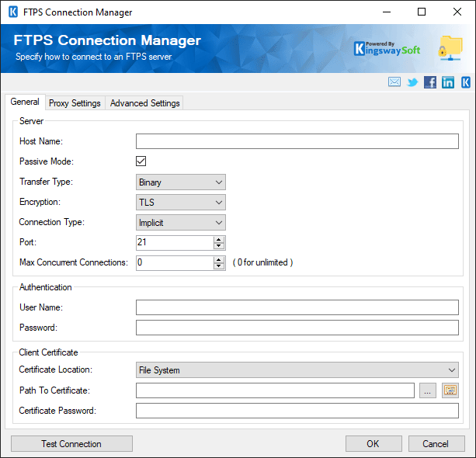Increase Max Concurrent Connections with up arrow
The image size is (476, 458).
218,259
